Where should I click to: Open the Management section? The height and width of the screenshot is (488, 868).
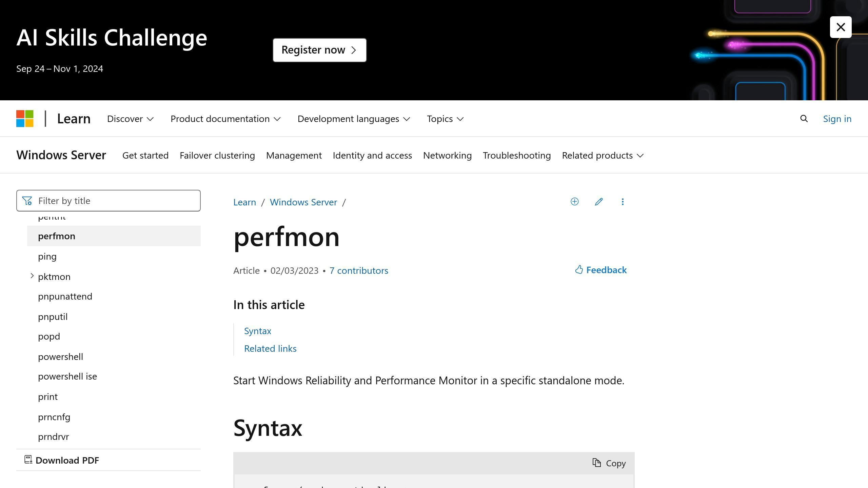pos(294,155)
